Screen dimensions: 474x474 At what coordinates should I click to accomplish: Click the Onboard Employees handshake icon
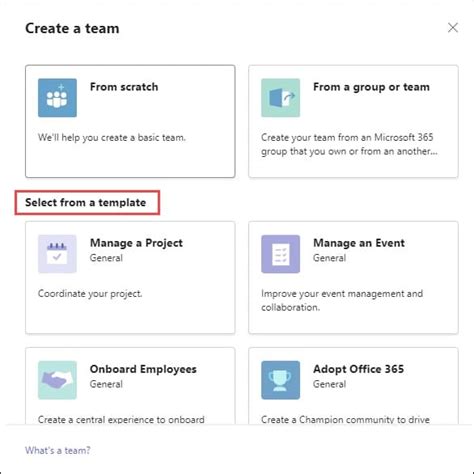pos(57,380)
